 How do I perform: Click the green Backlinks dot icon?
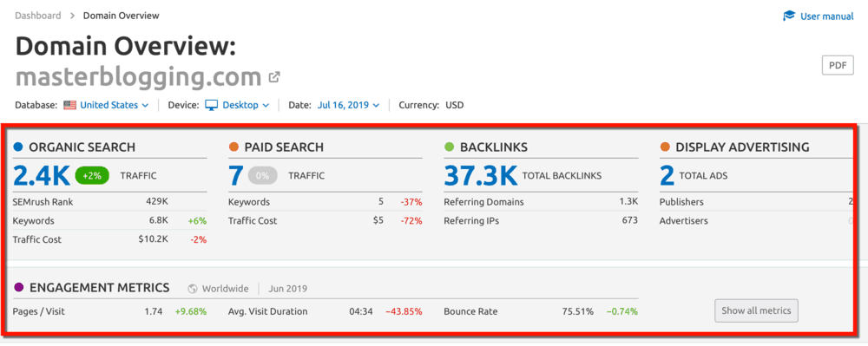point(450,147)
